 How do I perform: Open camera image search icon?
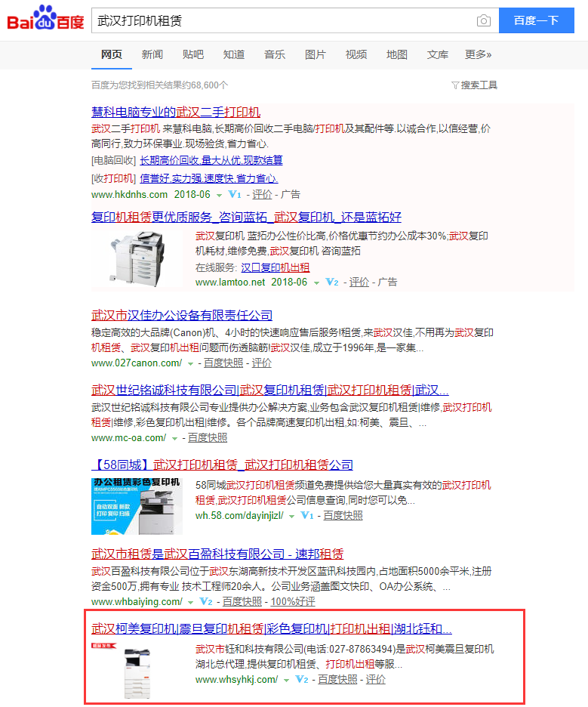[484, 20]
